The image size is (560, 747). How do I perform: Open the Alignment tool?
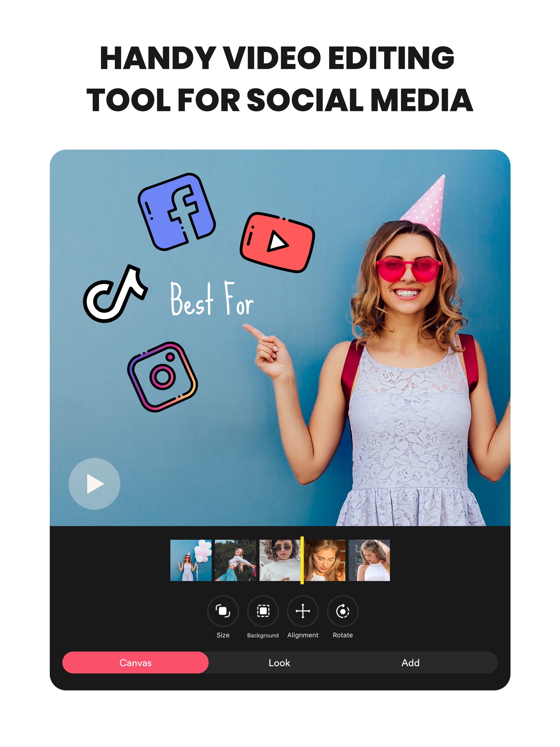[x=303, y=611]
